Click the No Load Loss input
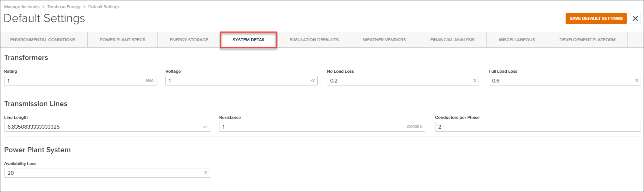Viewport: 644px width, 192px height. [402, 81]
